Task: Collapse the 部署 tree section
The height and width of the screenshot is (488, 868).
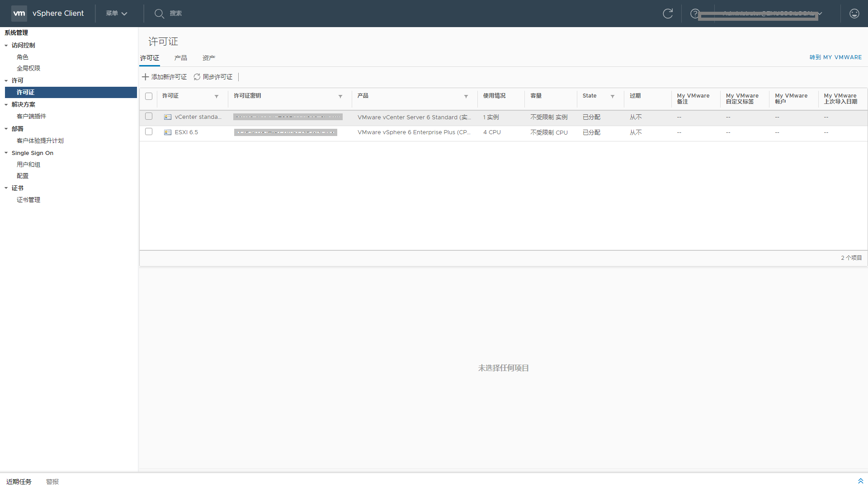Action: [x=6, y=129]
